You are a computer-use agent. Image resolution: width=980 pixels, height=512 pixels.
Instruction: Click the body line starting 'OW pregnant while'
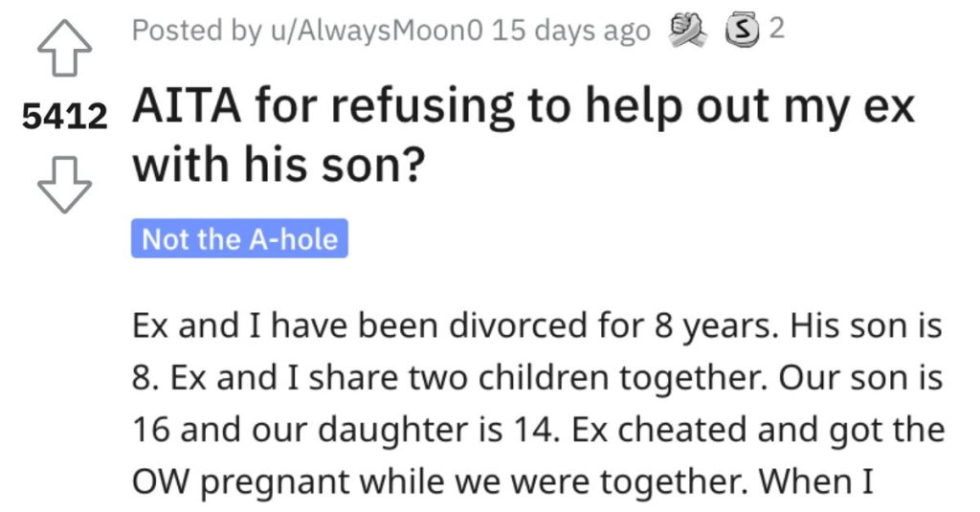point(503,482)
